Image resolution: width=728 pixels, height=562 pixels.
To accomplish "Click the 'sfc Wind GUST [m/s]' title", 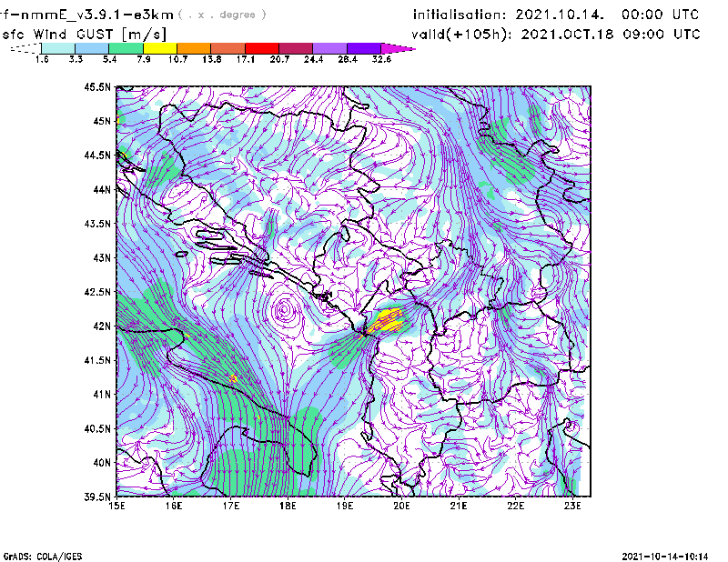I will 84,35.
